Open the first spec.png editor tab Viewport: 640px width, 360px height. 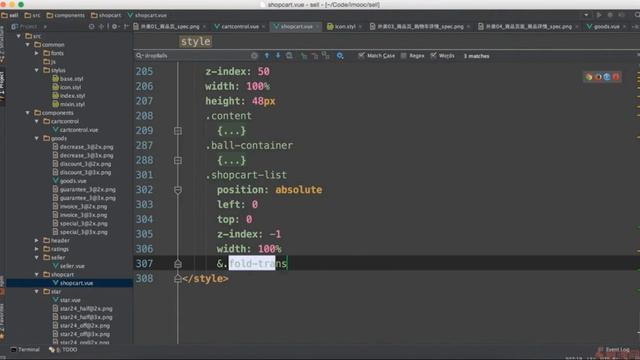pos(170,27)
